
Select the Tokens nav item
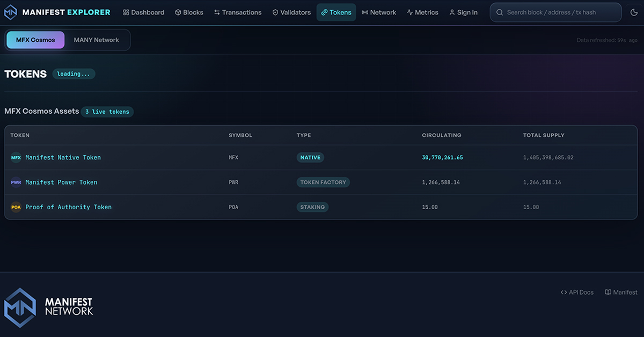coord(336,12)
